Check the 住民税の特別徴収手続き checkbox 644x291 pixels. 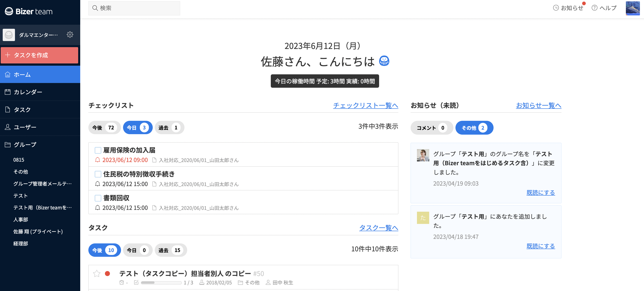[x=98, y=174]
